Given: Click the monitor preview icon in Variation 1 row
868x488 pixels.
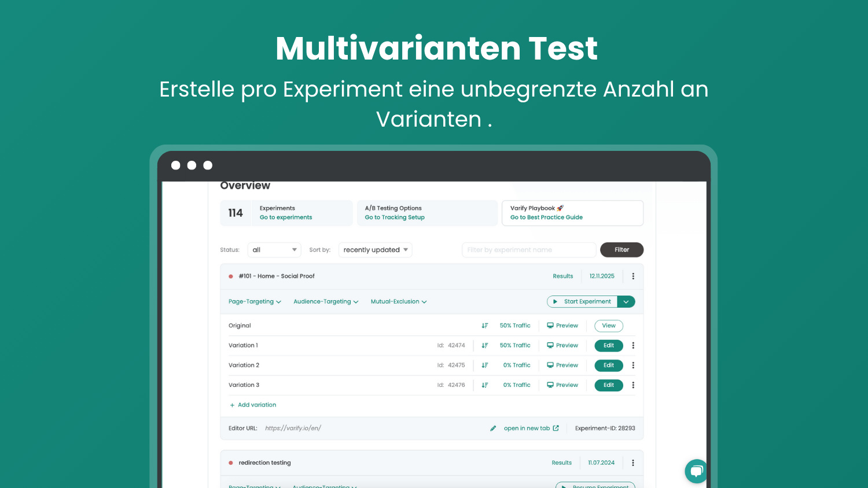Looking at the screenshot, I should (550, 345).
